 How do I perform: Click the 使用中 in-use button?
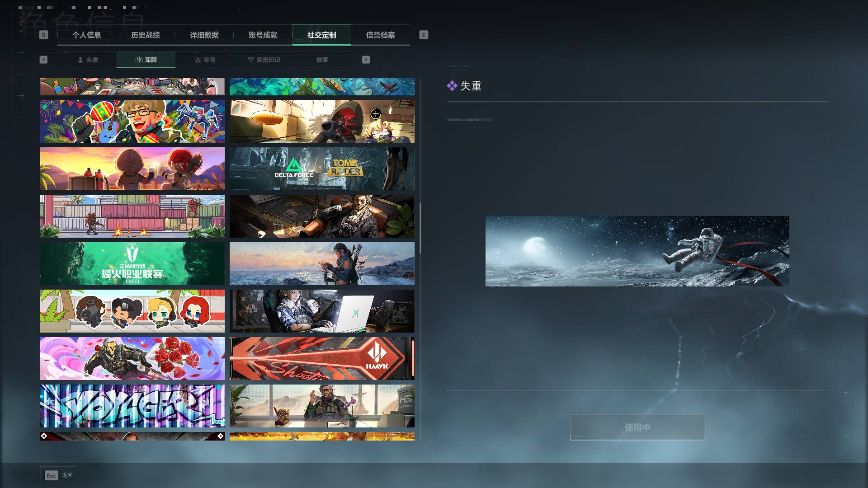tap(637, 427)
